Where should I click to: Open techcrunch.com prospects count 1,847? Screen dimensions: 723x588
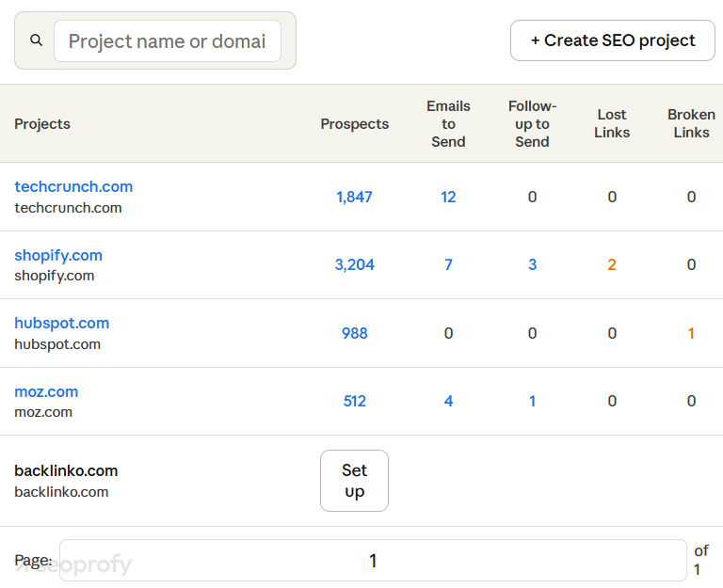tap(354, 198)
